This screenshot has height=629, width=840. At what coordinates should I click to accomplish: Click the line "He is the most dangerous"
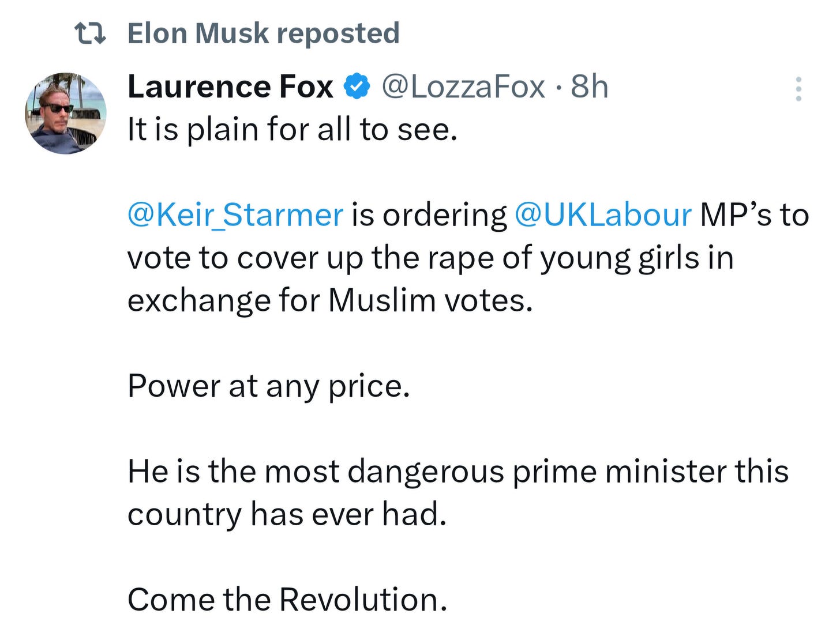coord(458,471)
